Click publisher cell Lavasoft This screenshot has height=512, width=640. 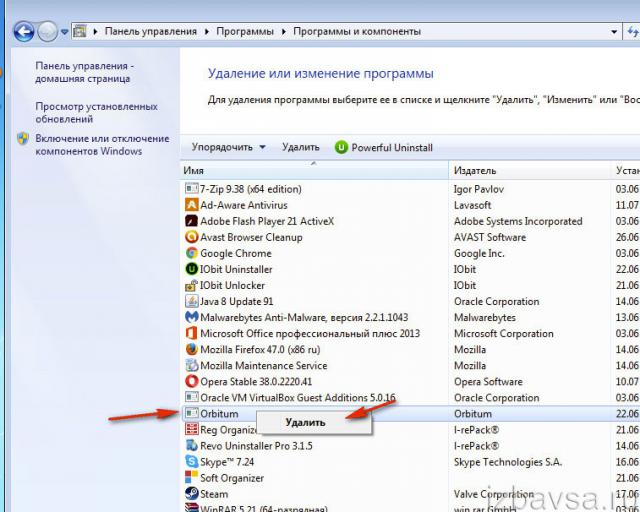(x=472, y=205)
